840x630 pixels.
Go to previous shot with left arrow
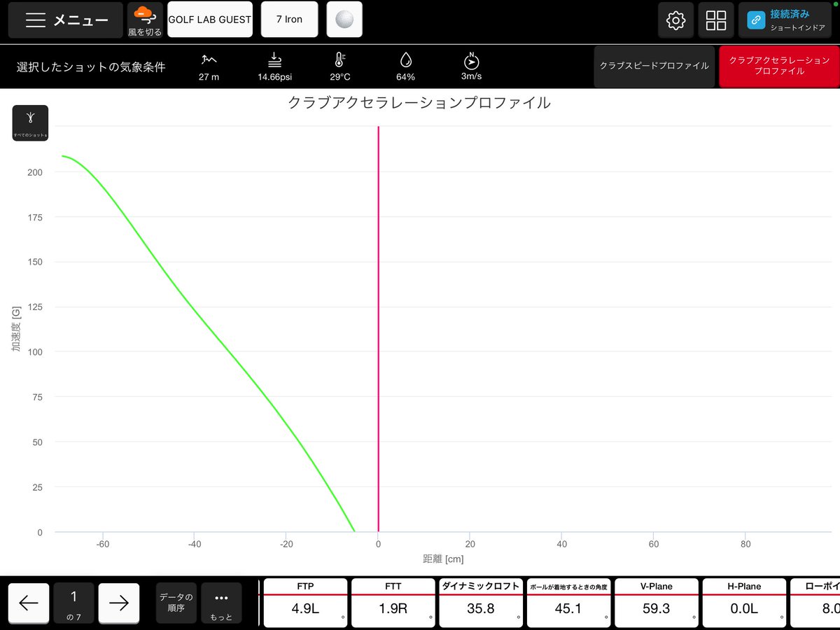29,603
